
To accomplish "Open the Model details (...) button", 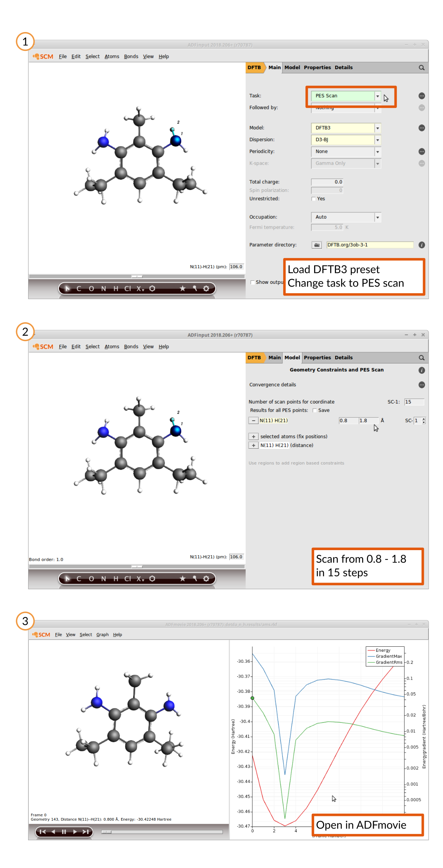I will pyautogui.click(x=422, y=128).
